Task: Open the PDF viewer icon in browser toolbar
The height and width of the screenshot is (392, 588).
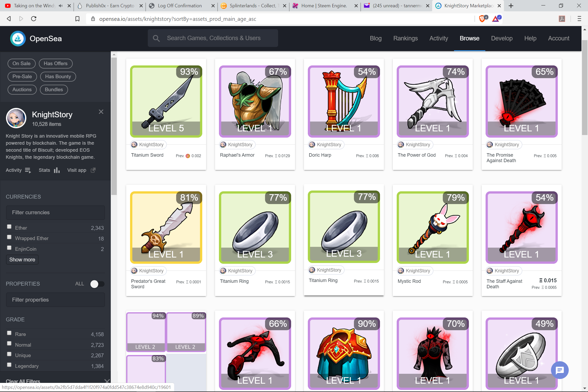Action: coord(562,19)
